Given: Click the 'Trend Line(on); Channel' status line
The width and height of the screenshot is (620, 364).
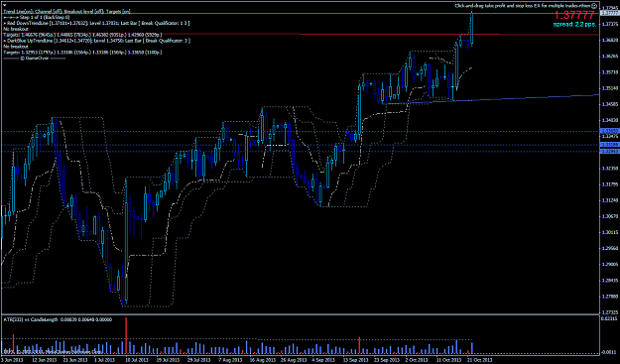Looking at the screenshot, I should [66, 12].
